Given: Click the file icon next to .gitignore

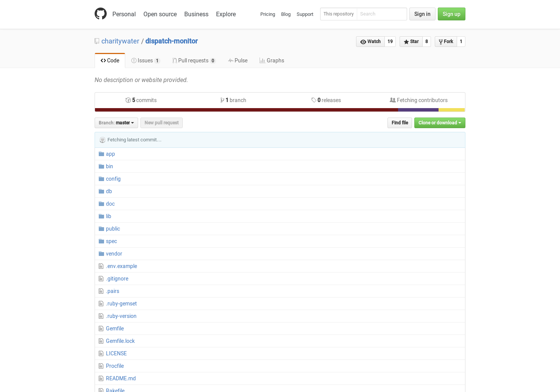Looking at the screenshot, I should pos(101,279).
